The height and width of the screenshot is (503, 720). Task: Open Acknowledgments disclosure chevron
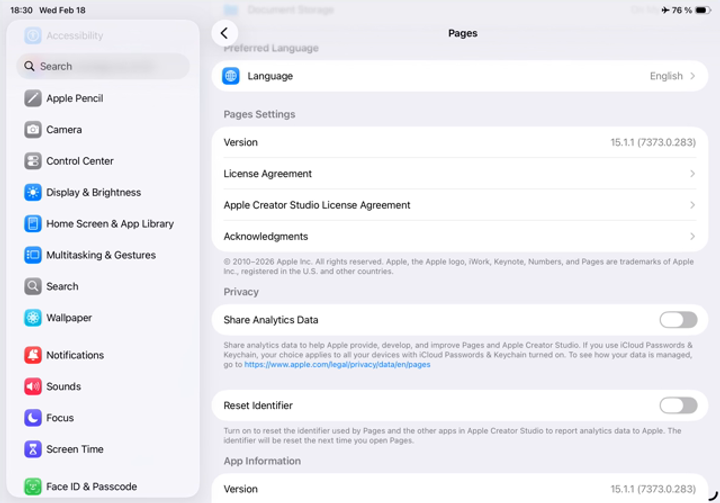click(692, 237)
